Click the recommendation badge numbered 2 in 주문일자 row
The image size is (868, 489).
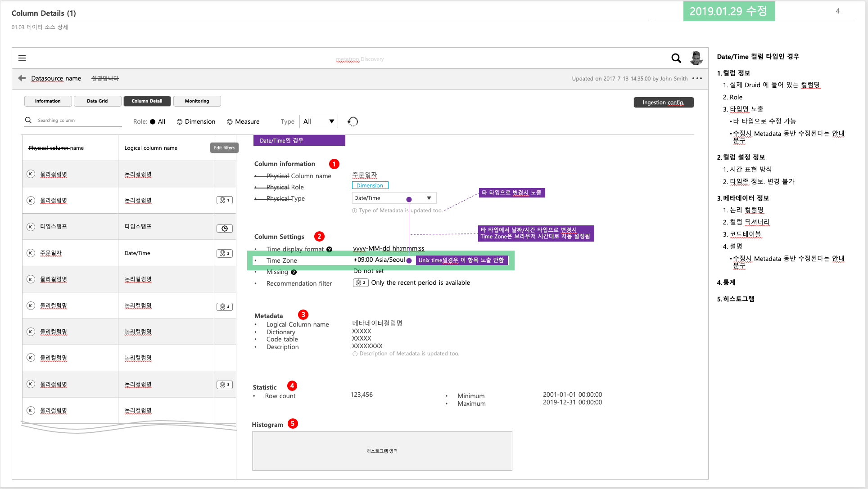[225, 253]
